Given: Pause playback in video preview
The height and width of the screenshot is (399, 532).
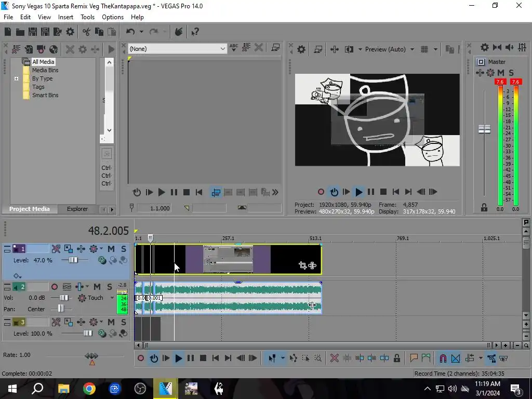Looking at the screenshot, I should tap(371, 192).
